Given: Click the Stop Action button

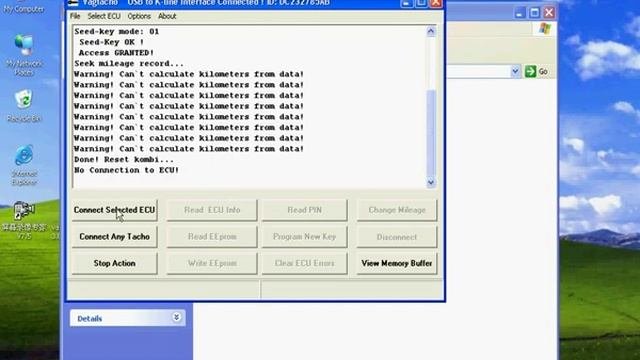Looking at the screenshot, I should click(114, 263).
